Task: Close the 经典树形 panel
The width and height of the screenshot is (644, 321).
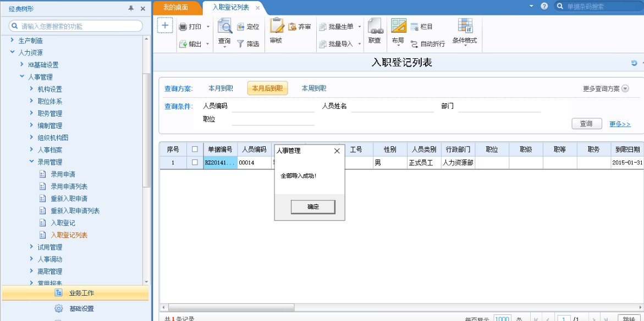Action: 143,8
